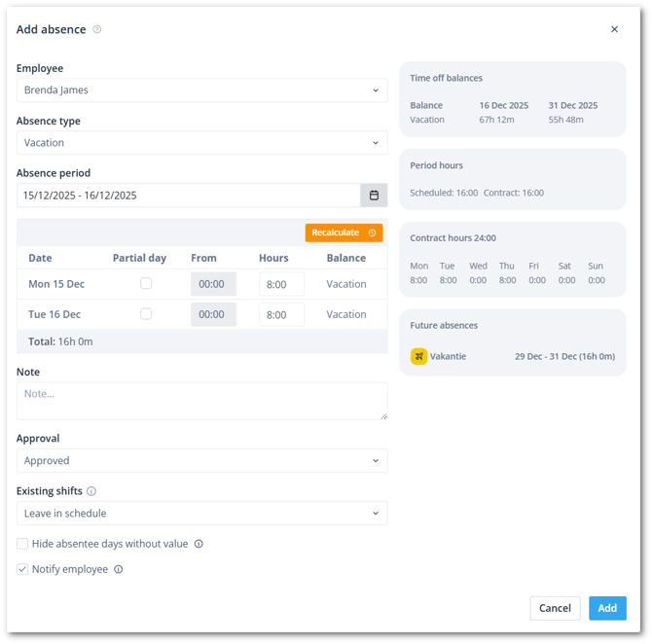Open the calendar date picker icon
This screenshot has height=644, width=652.
point(374,196)
